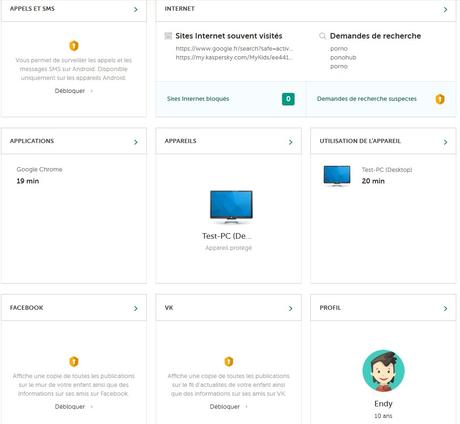The width and height of the screenshot is (460, 424).
Task: Click Demandes de recherche heading
Action: (x=375, y=36)
